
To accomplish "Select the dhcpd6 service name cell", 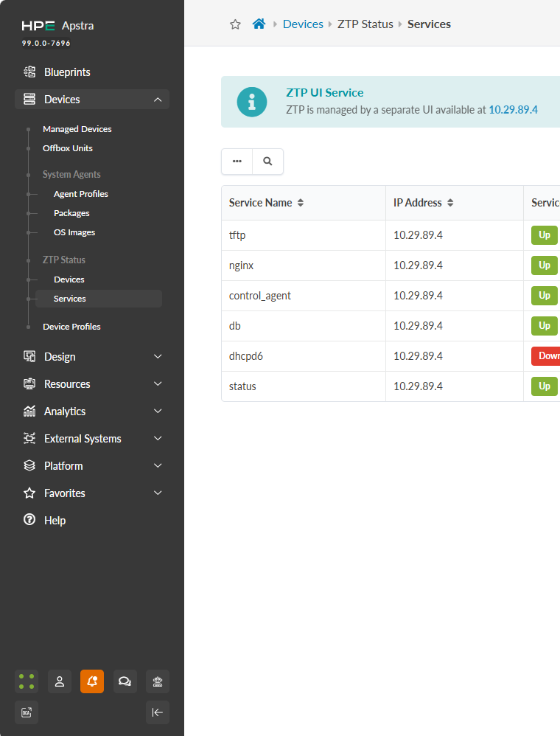I will click(304, 356).
